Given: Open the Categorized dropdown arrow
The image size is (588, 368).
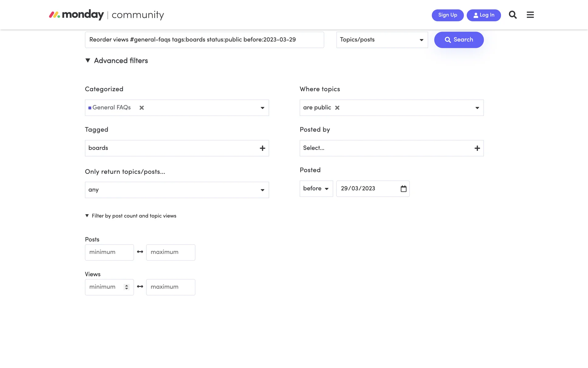Looking at the screenshot, I should click(262, 108).
